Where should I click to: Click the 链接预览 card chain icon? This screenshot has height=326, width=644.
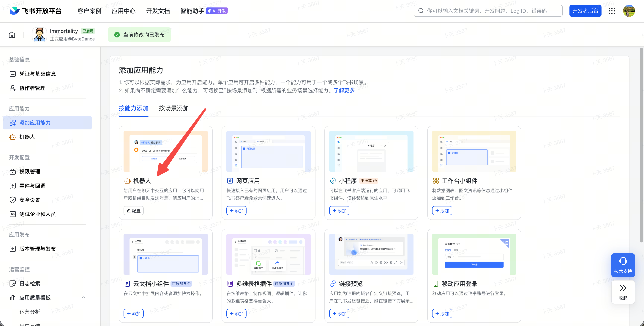click(x=333, y=284)
